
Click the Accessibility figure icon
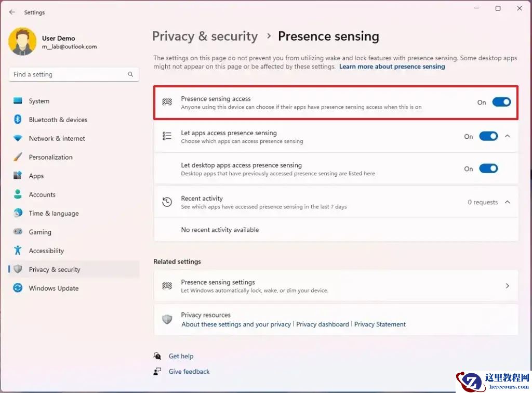tap(18, 251)
